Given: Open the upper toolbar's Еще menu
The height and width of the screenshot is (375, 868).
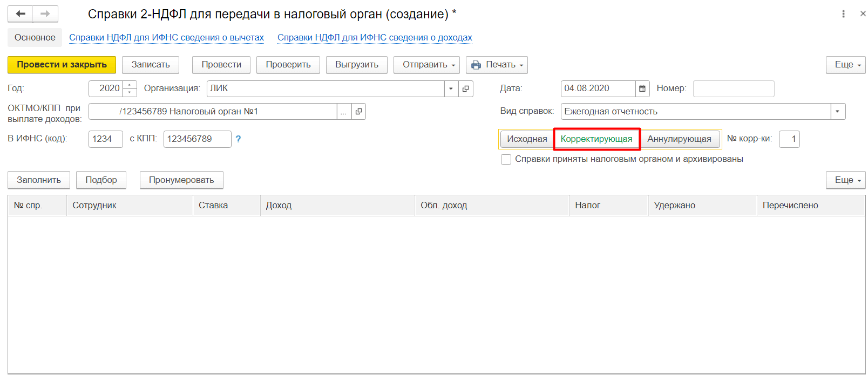Looking at the screenshot, I should 845,65.
